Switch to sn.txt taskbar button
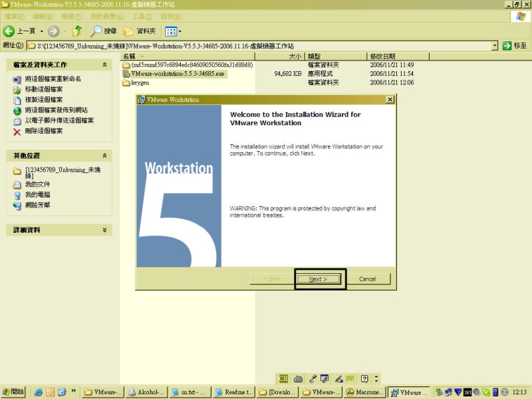532x399 pixels. (x=190, y=392)
